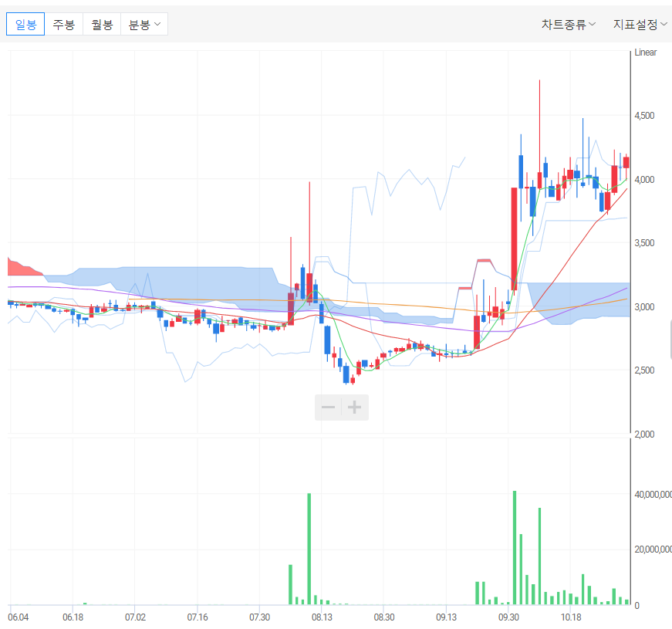The height and width of the screenshot is (629, 672).
Task: Click the 3,000 price axis label
Action: 644,307
